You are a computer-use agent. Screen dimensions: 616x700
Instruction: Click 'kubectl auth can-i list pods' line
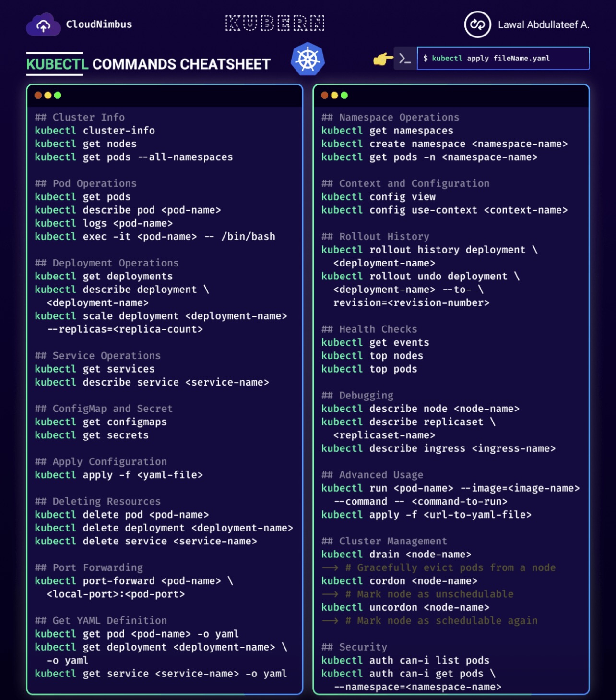coord(405,660)
